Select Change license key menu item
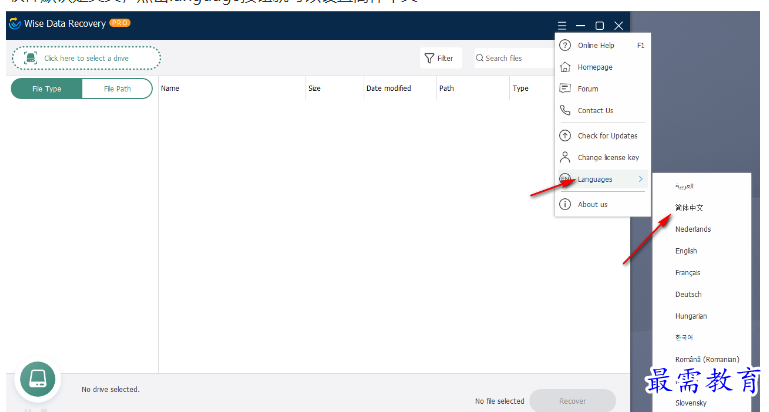 [602, 157]
